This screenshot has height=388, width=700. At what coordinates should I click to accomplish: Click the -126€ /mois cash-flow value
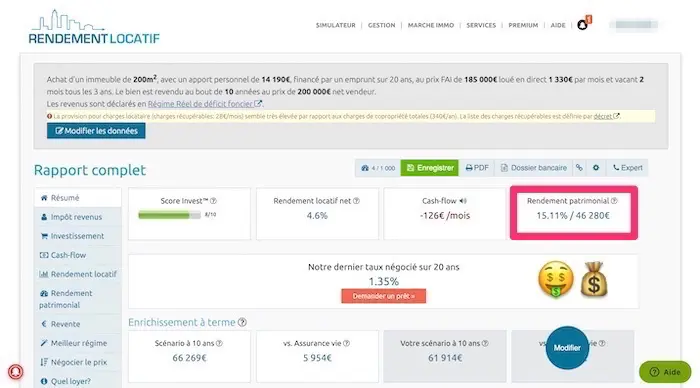pos(445,216)
